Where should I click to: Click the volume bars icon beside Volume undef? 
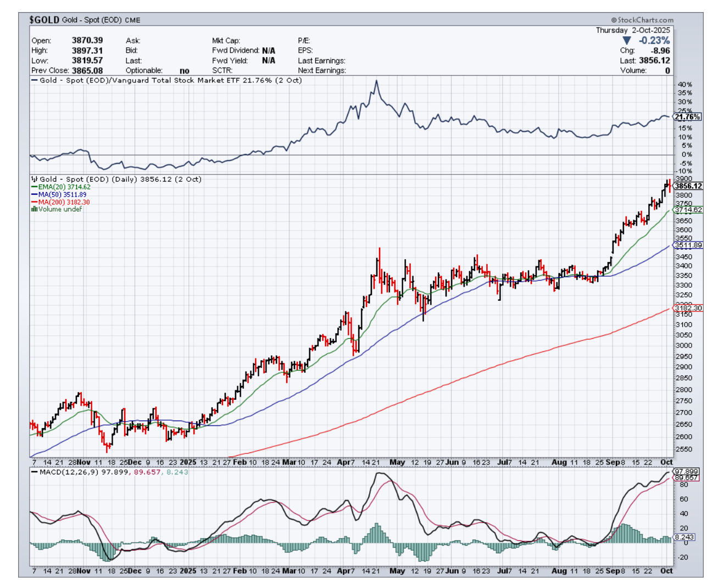point(34,209)
